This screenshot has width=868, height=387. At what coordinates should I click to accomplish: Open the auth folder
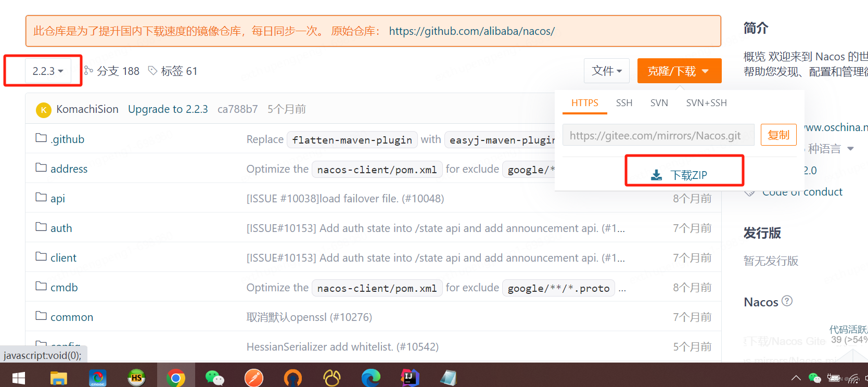[61, 228]
